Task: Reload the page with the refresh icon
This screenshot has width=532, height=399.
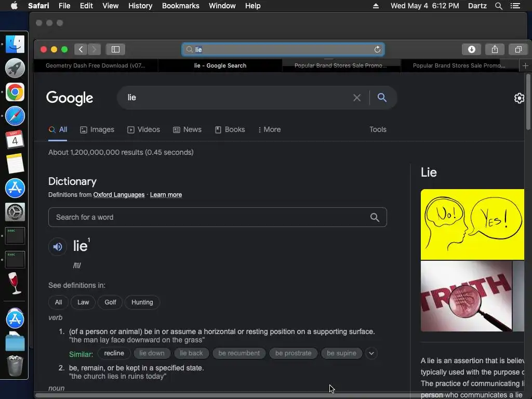Action: [x=377, y=49]
